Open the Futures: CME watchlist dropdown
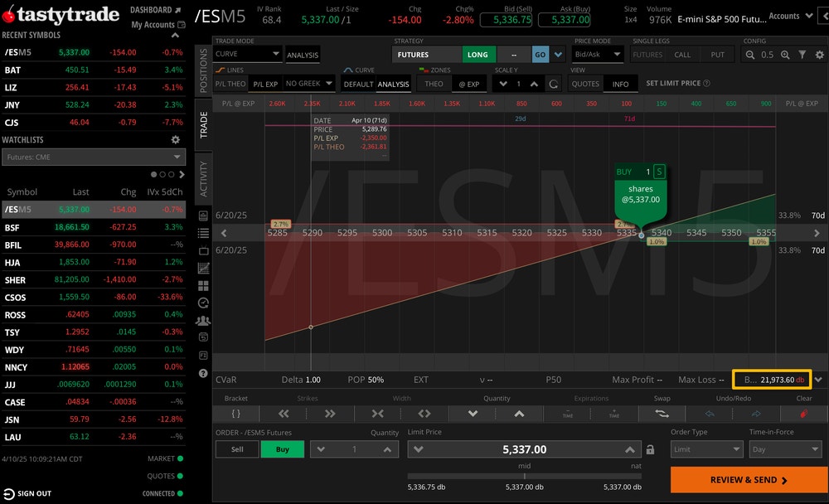This screenshot has width=829, height=504. click(94, 157)
